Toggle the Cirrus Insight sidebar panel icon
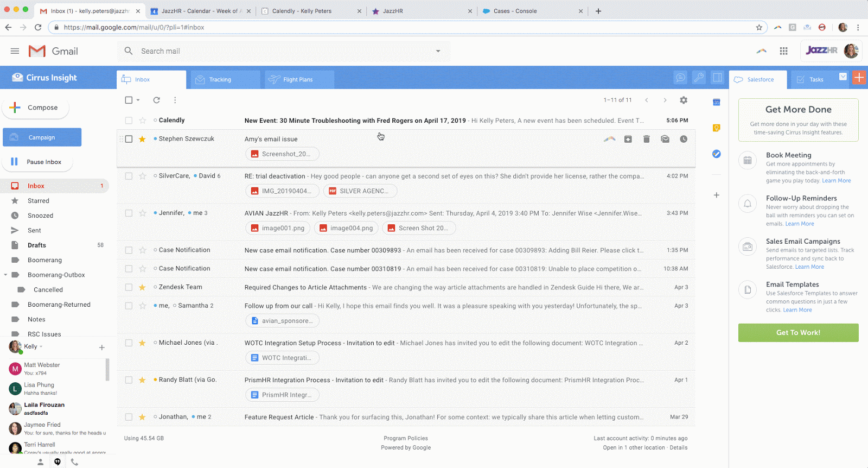 click(x=717, y=78)
